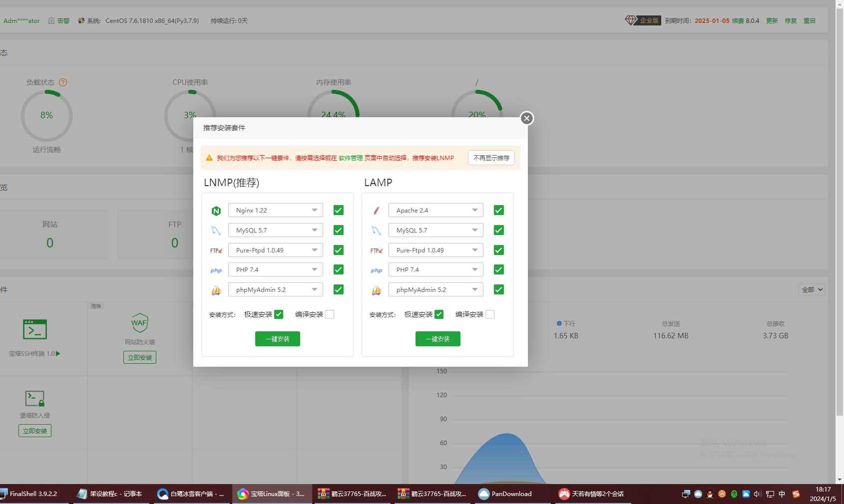Click the phpMyAdmin sailboat icon in LNMP

[216, 290]
